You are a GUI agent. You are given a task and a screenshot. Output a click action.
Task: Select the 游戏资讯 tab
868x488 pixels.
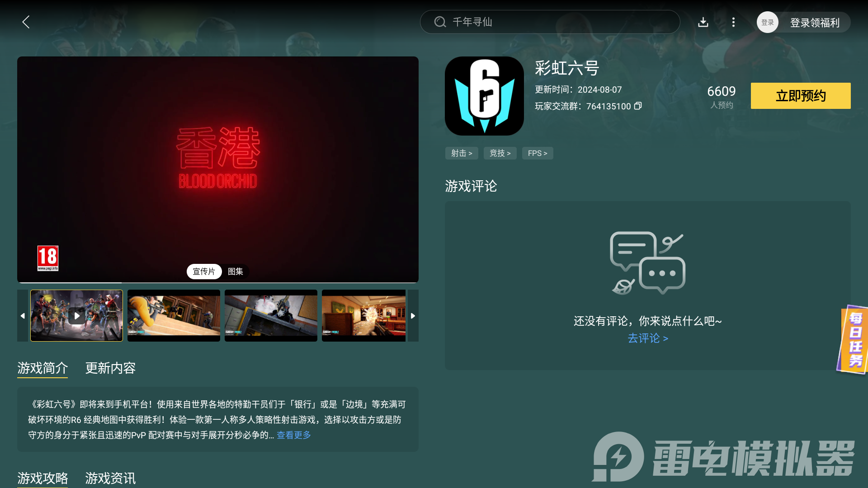click(x=110, y=478)
